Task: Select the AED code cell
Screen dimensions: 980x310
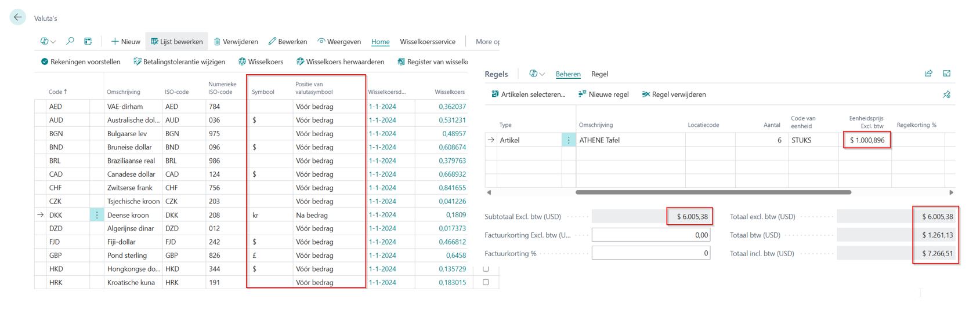Action: click(68, 107)
